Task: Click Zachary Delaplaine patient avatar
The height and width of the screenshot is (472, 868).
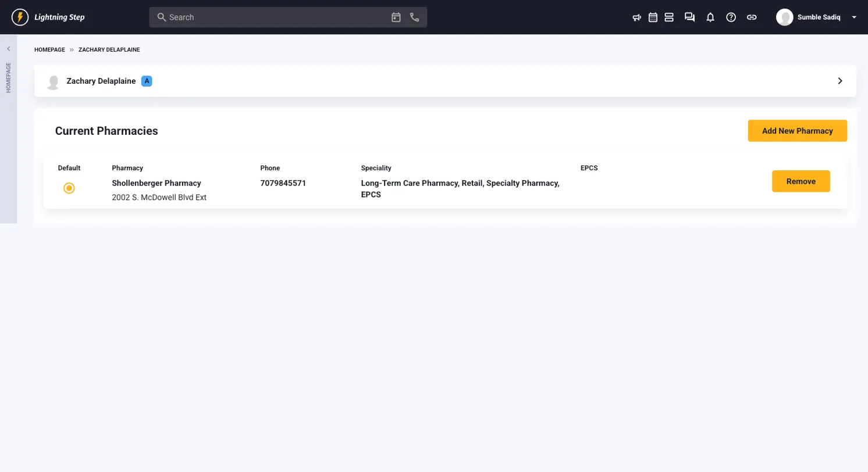Action: tap(53, 82)
